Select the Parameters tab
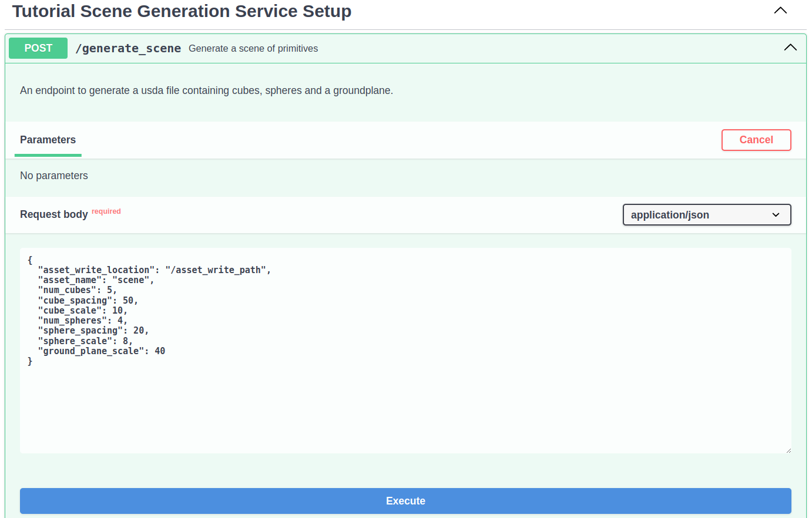The image size is (812, 518). point(48,140)
